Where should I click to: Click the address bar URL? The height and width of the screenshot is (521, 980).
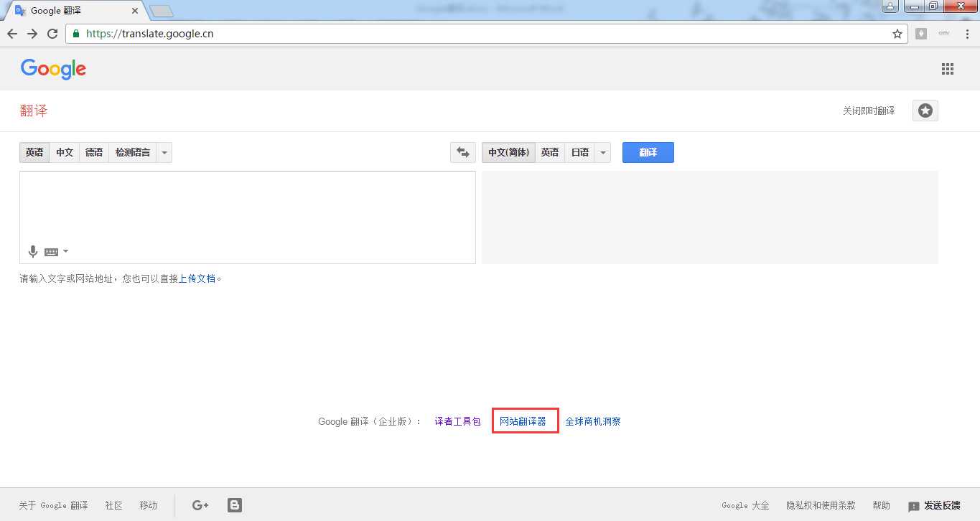click(x=149, y=34)
